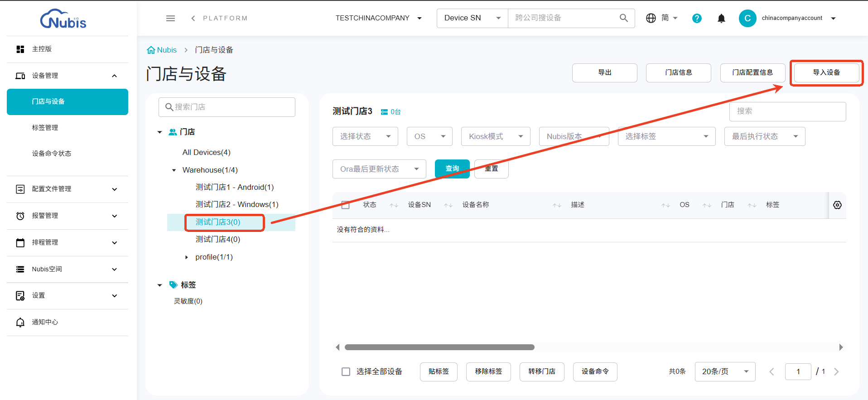Sort by the 设备SN column arrows

448,205
